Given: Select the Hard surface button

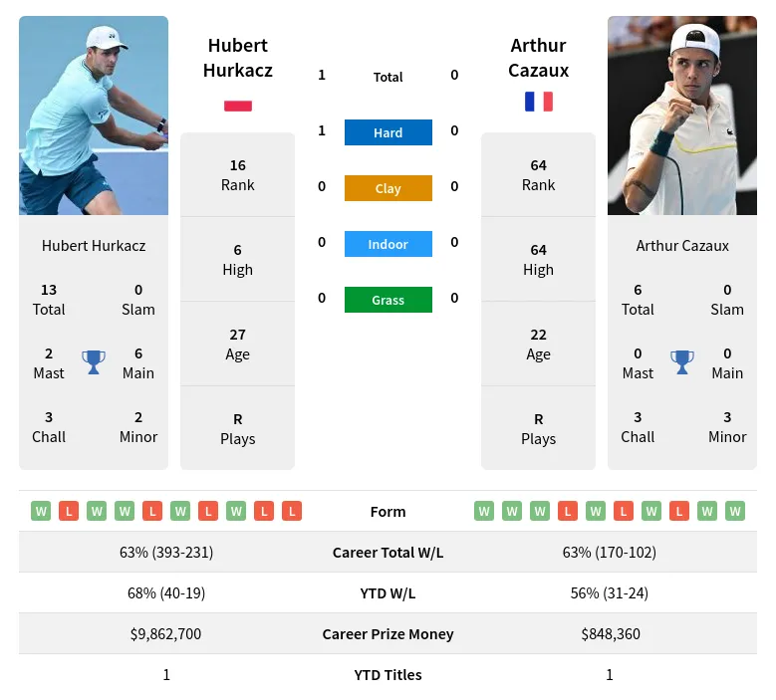Looking at the screenshot, I should pos(388,132).
